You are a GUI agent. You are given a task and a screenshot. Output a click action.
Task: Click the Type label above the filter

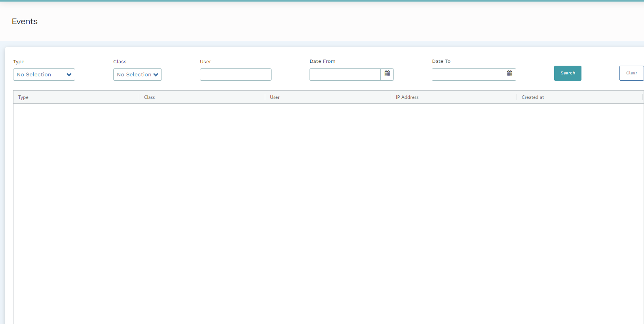[19, 62]
